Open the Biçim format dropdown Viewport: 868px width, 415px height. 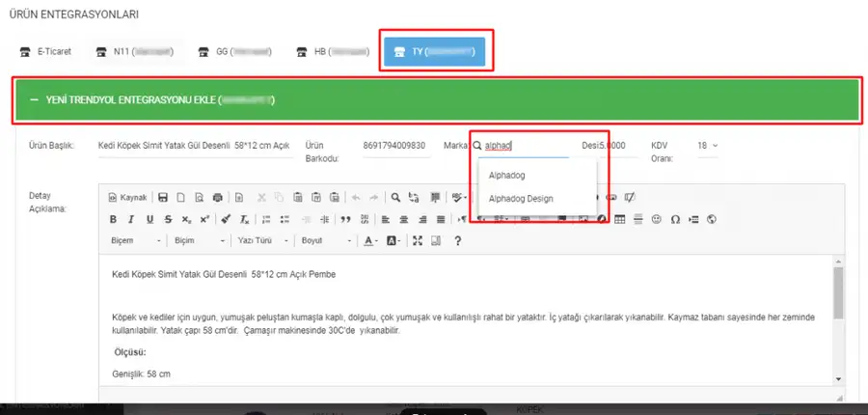click(200, 241)
